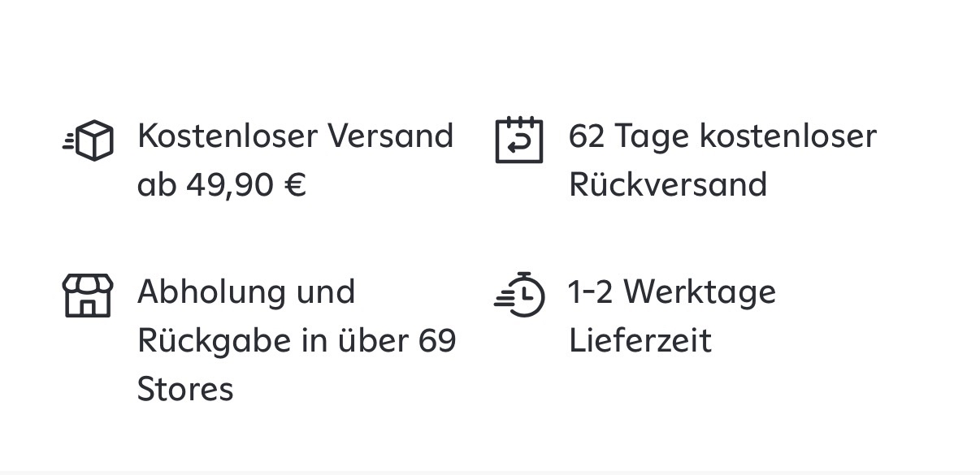Click the delivery time stopwatch icon
The image size is (980, 475).
point(519,294)
